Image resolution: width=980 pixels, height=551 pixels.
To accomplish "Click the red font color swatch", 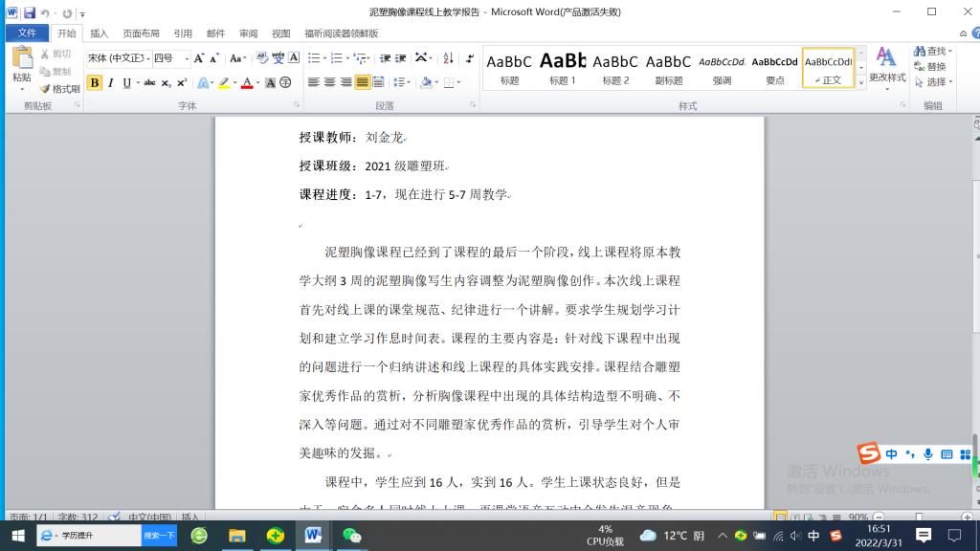I will coord(246,83).
